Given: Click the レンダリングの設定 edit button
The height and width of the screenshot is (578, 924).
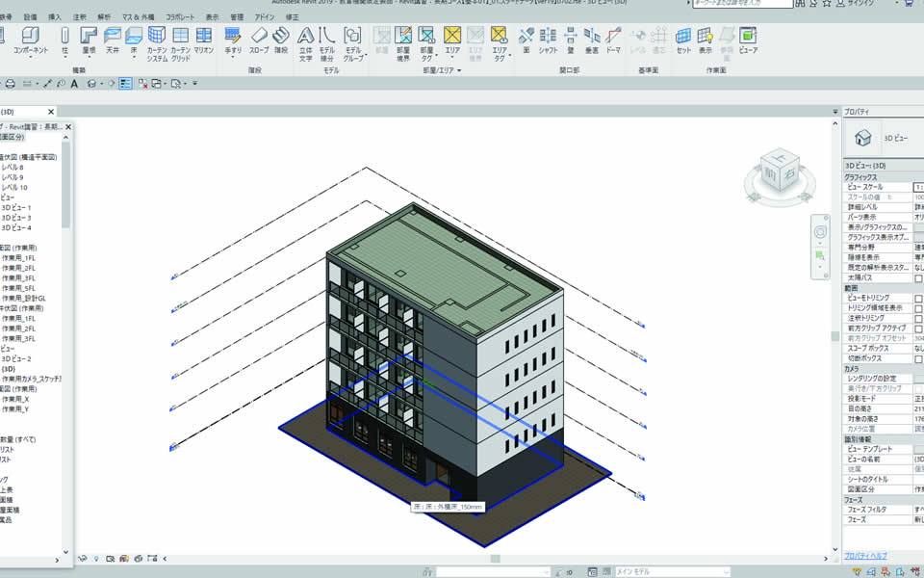Looking at the screenshot, I should pyautogui.click(x=918, y=379).
